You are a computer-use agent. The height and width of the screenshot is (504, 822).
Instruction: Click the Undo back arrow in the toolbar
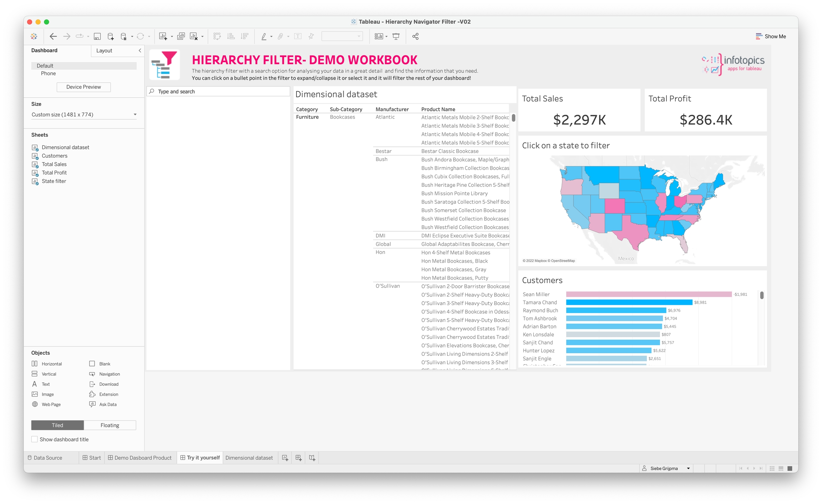pyautogui.click(x=53, y=36)
